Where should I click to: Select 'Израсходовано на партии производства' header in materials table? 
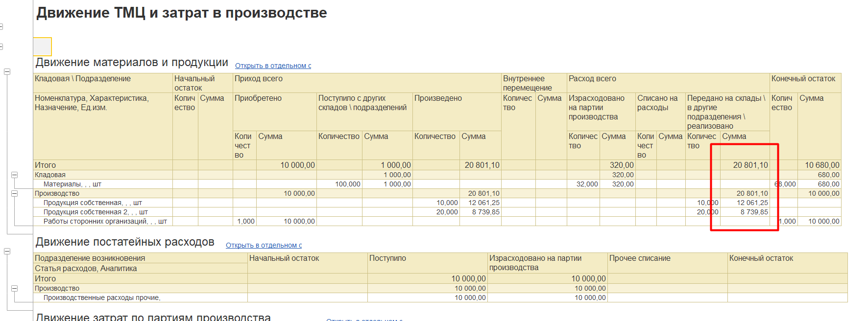tap(601, 112)
